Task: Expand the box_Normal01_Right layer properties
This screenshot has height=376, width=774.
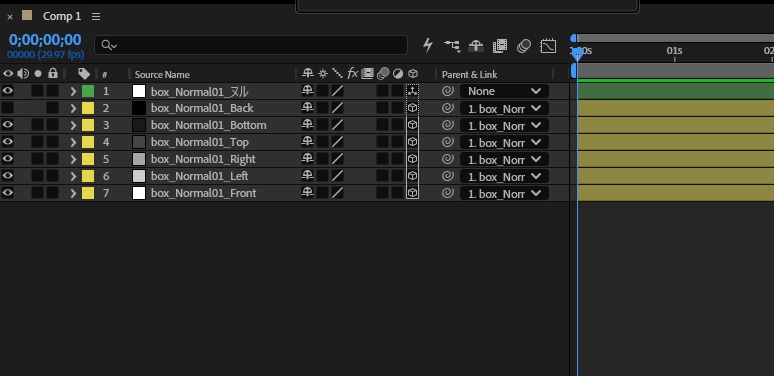Action: (73, 159)
